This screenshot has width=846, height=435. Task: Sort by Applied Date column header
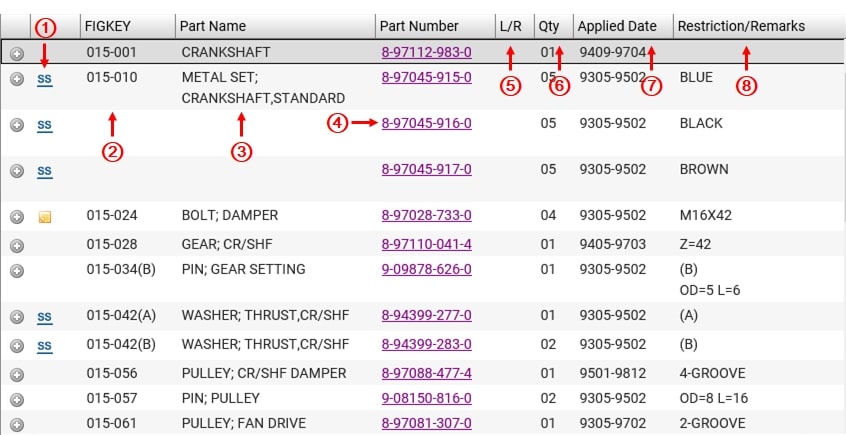617,26
